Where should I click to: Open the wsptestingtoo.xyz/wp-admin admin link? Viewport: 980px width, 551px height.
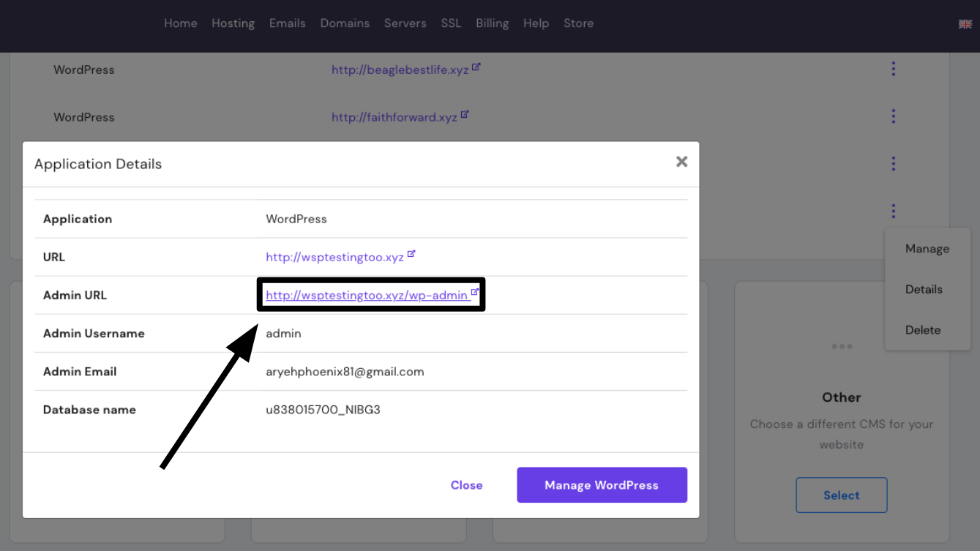tap(366, 296)
